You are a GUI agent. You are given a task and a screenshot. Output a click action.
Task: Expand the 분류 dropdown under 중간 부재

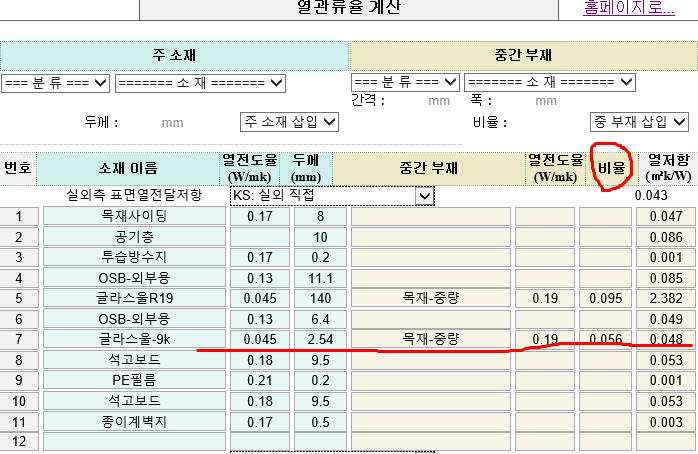coord(405,82)
